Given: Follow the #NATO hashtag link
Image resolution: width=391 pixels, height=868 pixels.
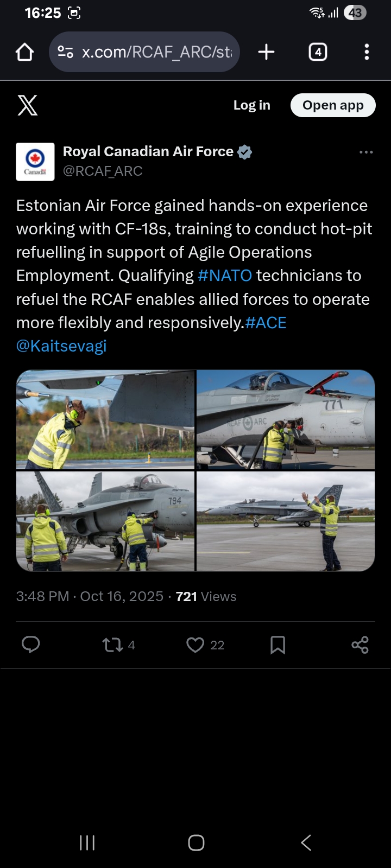Looking at the screenshot, I should pos(225,276).
